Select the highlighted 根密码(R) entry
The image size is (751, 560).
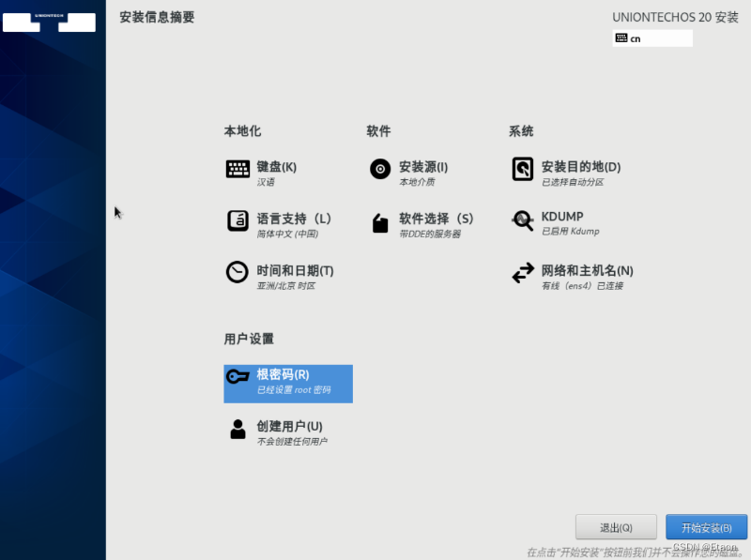click(x=288, y=384)
